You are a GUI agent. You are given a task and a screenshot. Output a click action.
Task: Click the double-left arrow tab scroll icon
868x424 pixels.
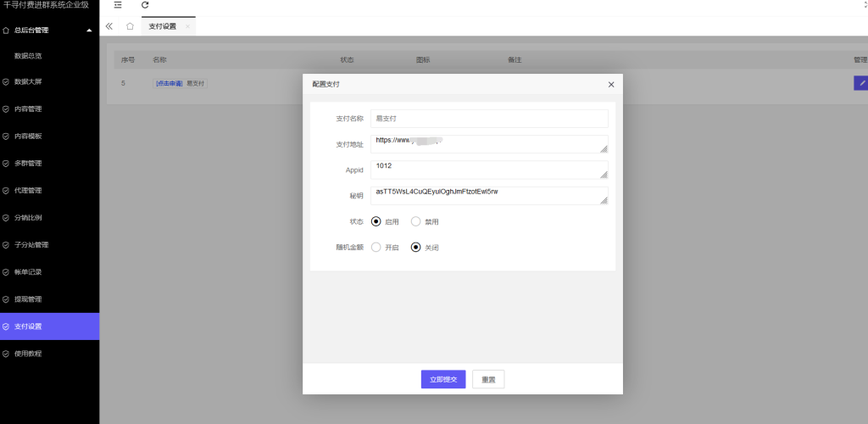[109, 26]
